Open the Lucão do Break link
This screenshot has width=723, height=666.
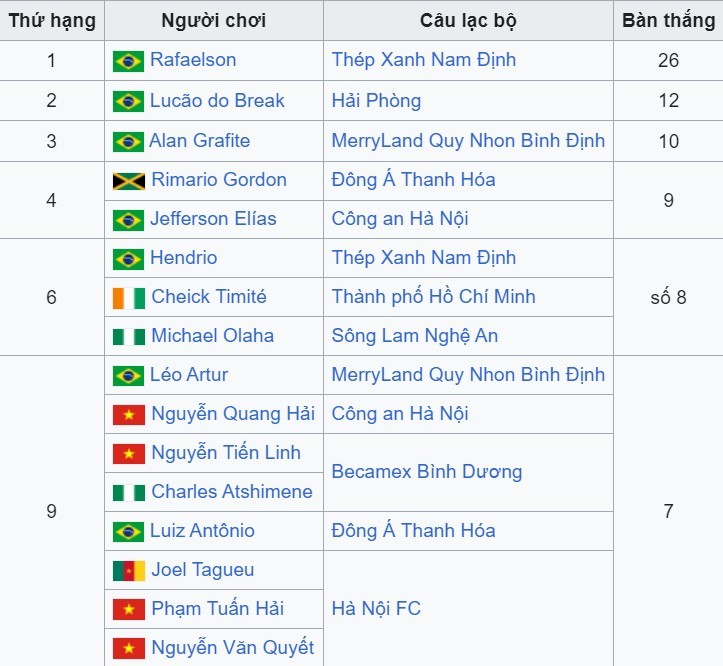[x=217, y=101]
